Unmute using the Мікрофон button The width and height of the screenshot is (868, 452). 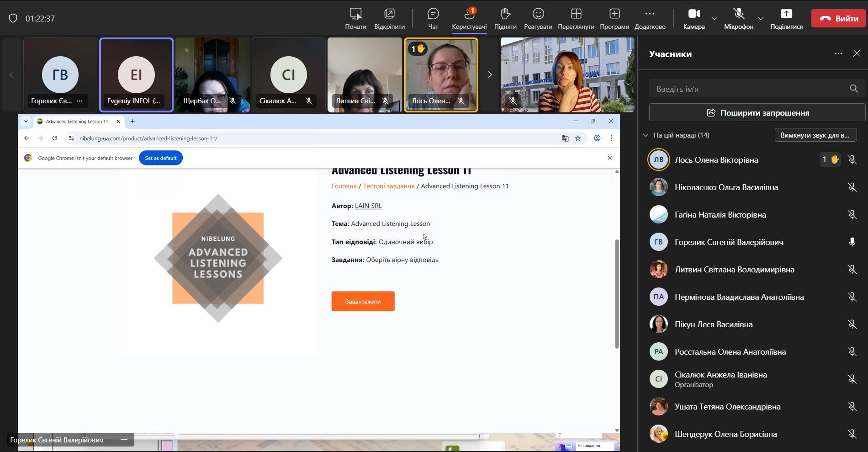pos(738,18)
